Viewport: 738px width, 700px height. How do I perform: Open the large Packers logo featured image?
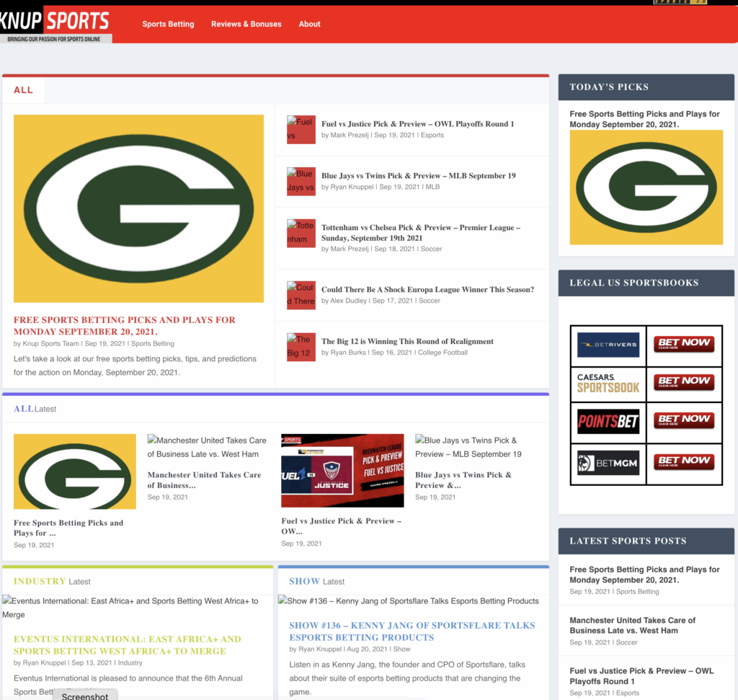click(x=138, y=208)
